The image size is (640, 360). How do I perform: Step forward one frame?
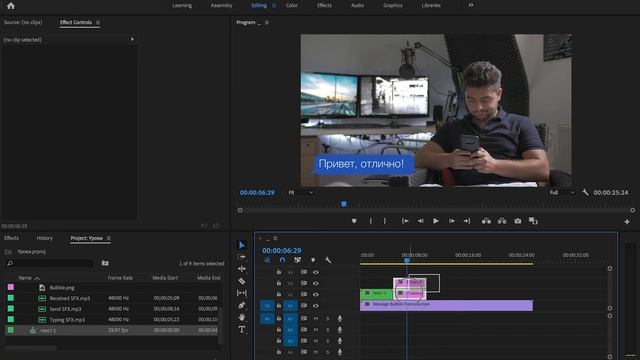[x=452, y=221]
